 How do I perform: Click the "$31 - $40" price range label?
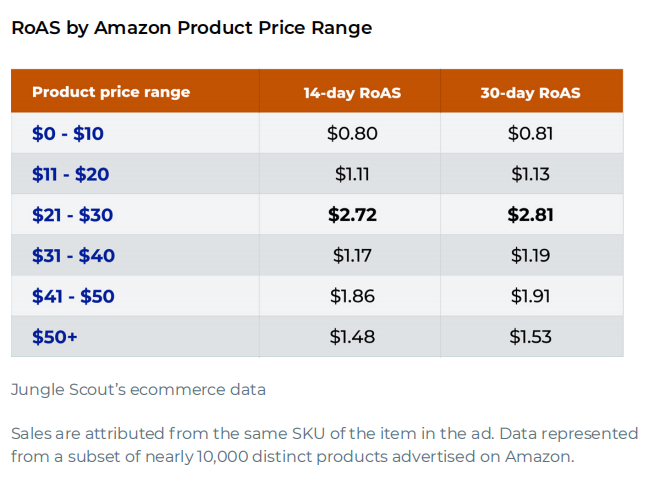pos(73,255)
